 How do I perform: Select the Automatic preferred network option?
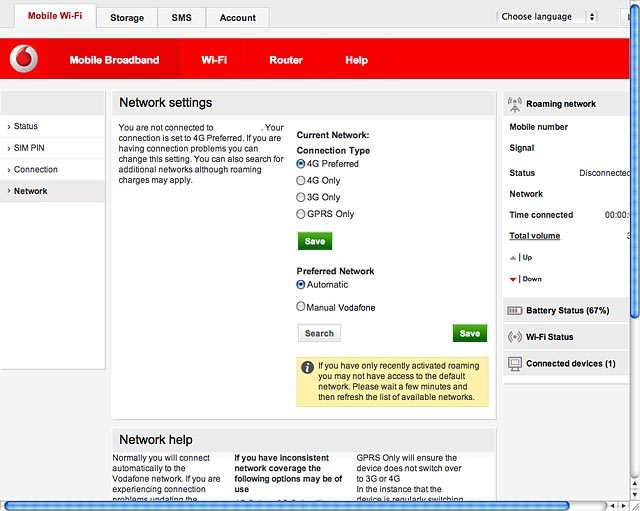pyautogui.click(x=300, y=284)
